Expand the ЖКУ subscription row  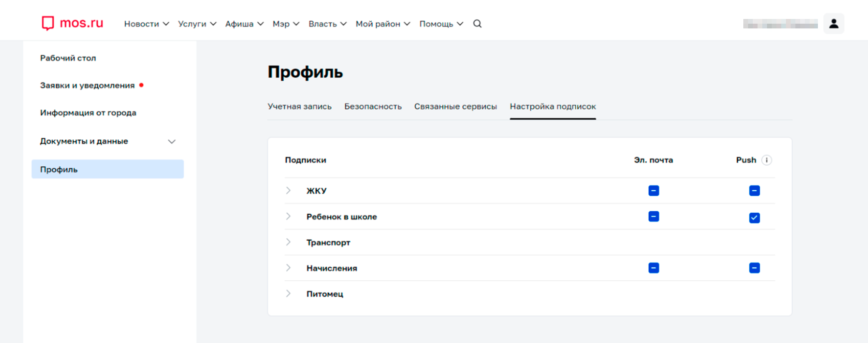point(288,191)
